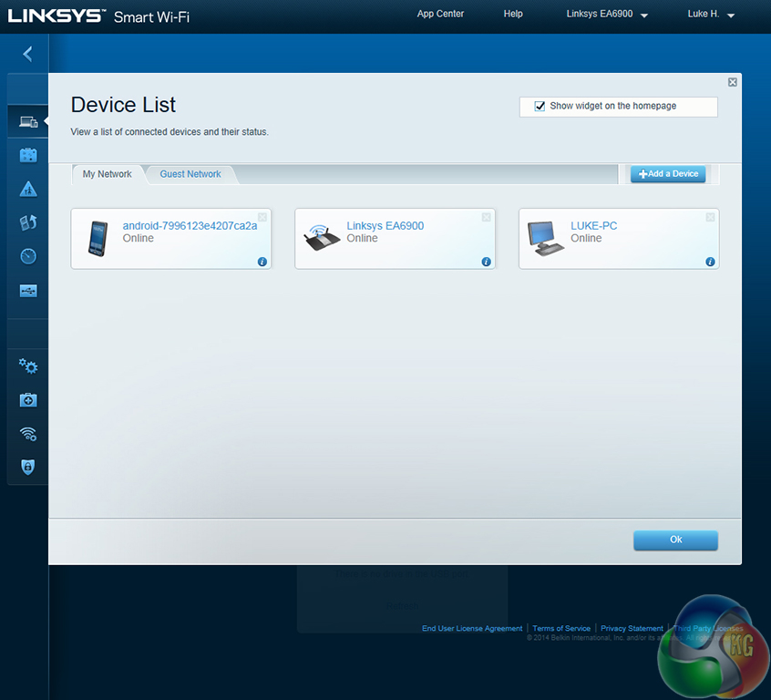The width and height of the screenshot is (771, 700).
Task: Open External Storage USB icon
Action: [x=28, y=291]
